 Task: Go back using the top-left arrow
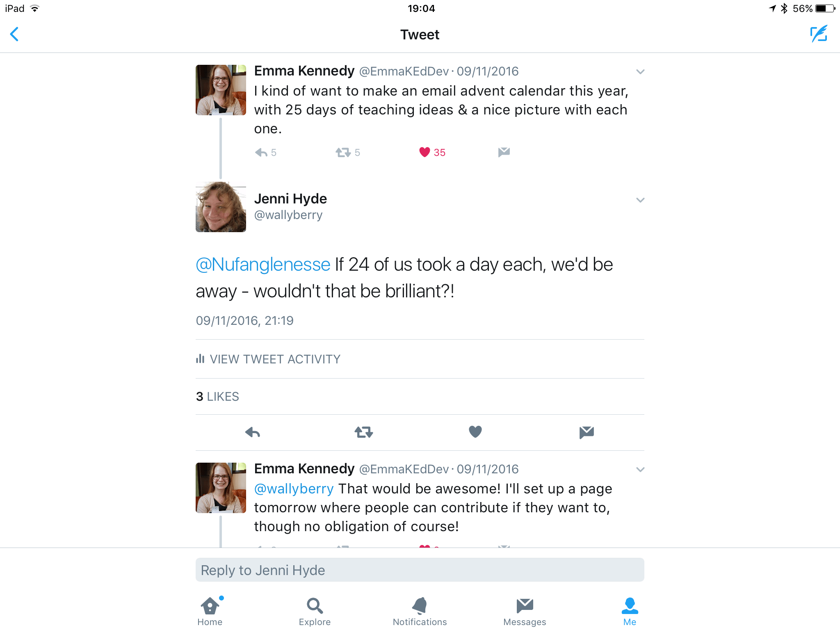pos(14,34)
